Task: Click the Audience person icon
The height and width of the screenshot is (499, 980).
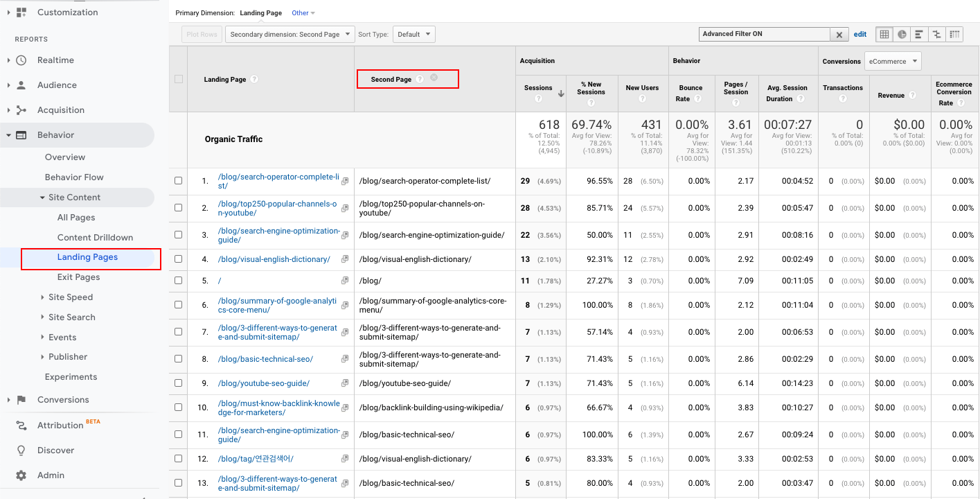Action: coord(21,85)
